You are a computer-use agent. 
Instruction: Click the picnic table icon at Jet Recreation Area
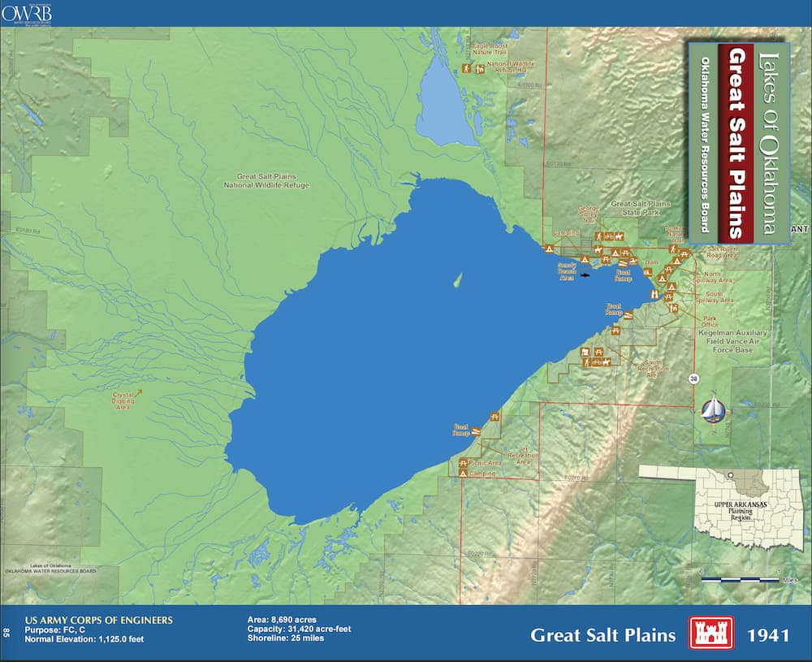tap(464, 463)
